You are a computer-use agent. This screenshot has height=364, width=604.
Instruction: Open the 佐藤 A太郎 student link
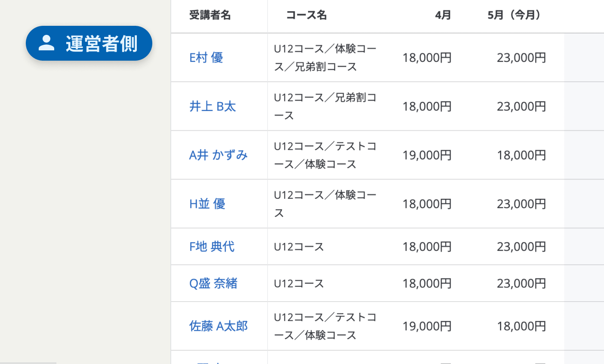[x=218, y=326]
